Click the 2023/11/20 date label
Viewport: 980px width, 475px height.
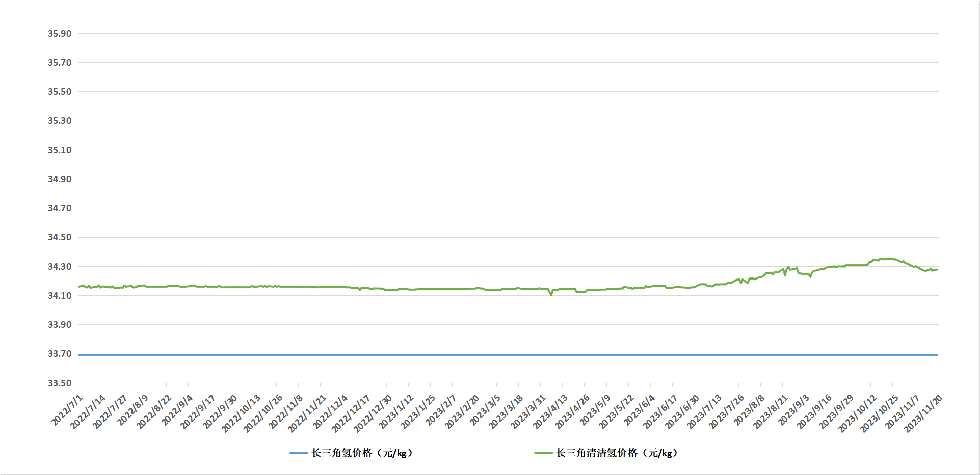pos(923,413)
